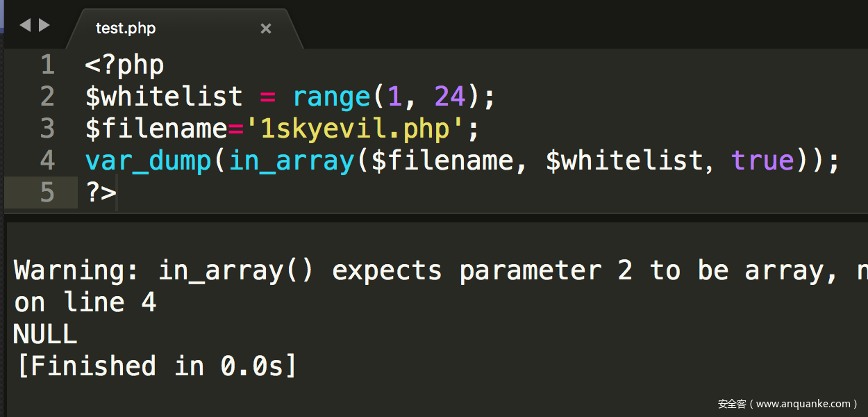Click highlighted line number 5 in gutter
The height and width of the screenshot is (417, 868).
click(47, 193)
